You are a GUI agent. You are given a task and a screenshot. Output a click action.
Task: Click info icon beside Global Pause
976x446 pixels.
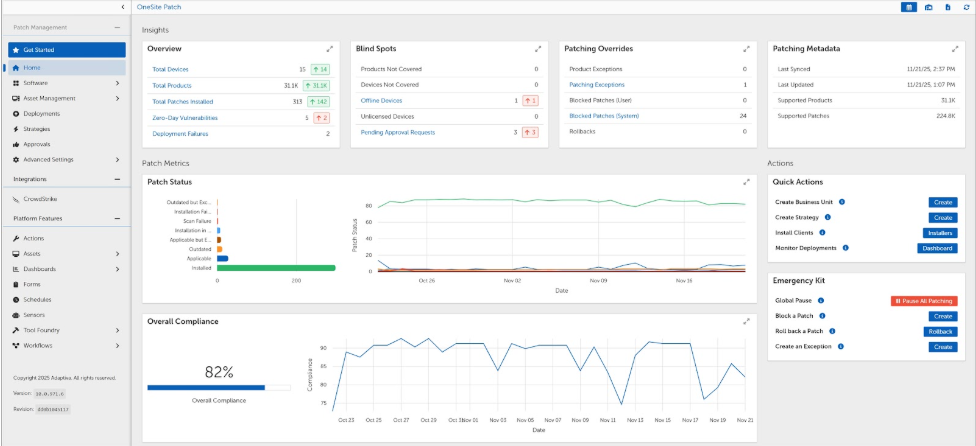point(821,300)
